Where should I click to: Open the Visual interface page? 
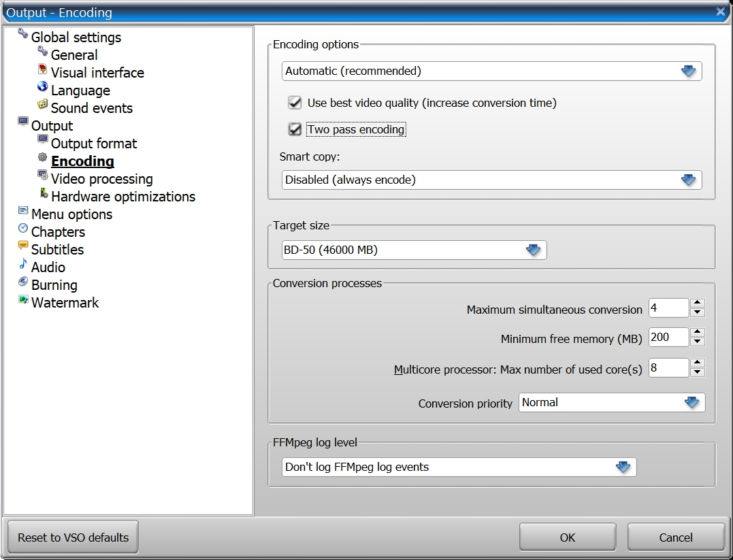click(x=98, y=73)
